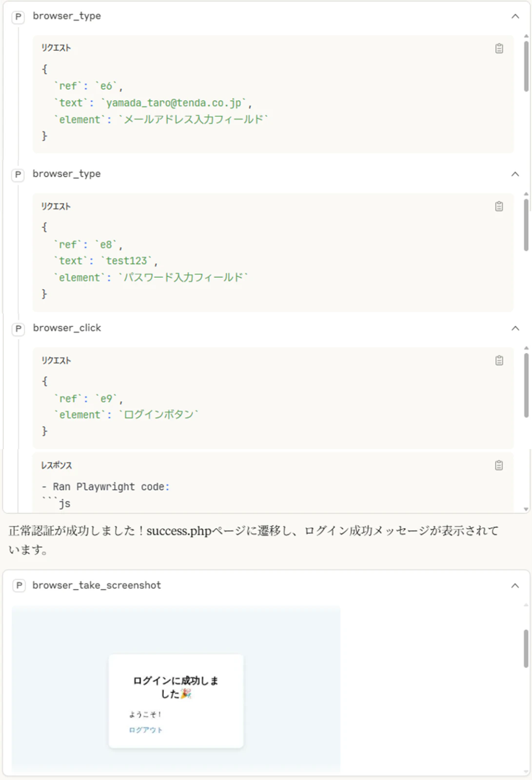Viewport: 532px width, 780px height.
Task: Collapse the browser_click block
Action: pos(515,328)
